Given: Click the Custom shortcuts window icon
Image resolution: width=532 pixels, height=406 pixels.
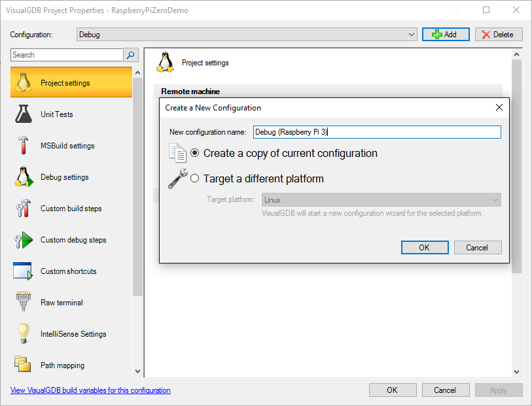Looking at the screenshot, I should click(23, 271).
